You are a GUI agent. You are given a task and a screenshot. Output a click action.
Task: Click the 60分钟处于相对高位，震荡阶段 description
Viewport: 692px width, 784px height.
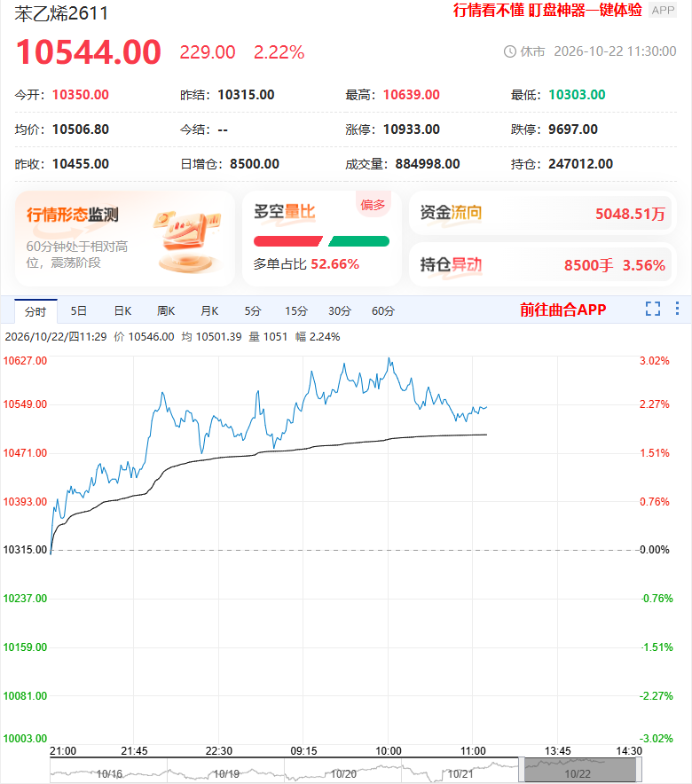(x=77, y=254)
